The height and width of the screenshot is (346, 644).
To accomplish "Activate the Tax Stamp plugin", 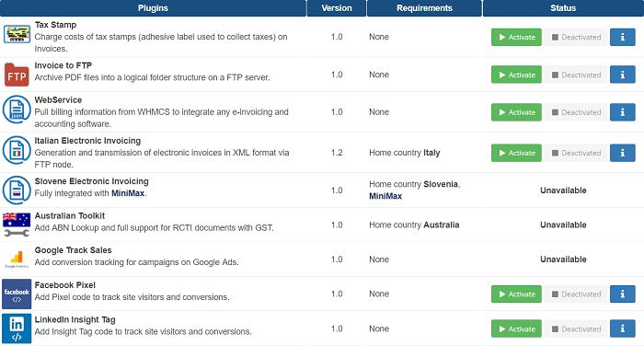I will [516, 37].
